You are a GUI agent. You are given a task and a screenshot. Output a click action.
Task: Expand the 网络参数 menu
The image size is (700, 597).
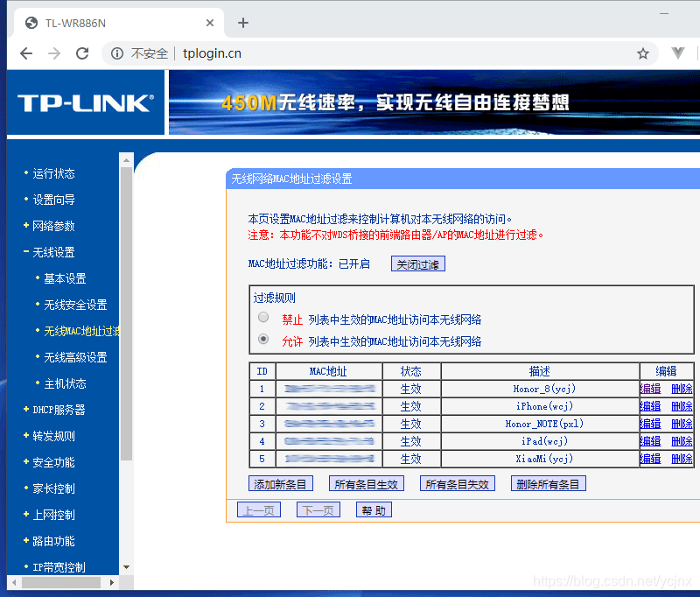coord(53,226)
